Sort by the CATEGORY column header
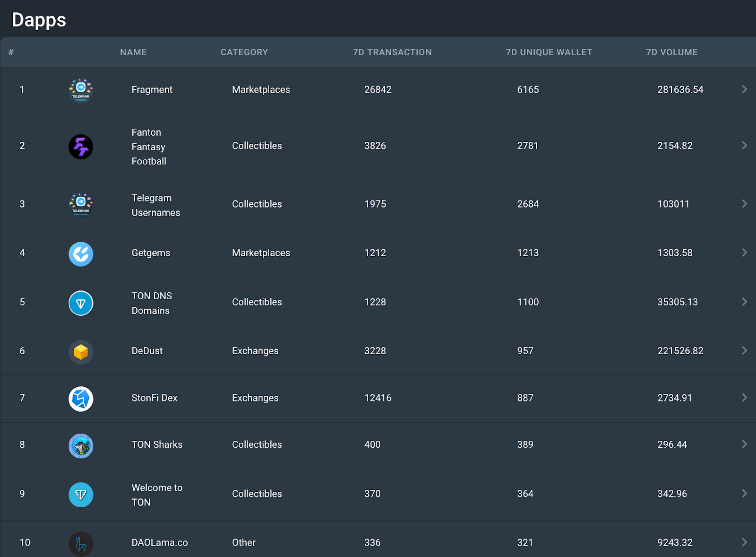This screenshot has width=756, height=557. coord(244,52)
